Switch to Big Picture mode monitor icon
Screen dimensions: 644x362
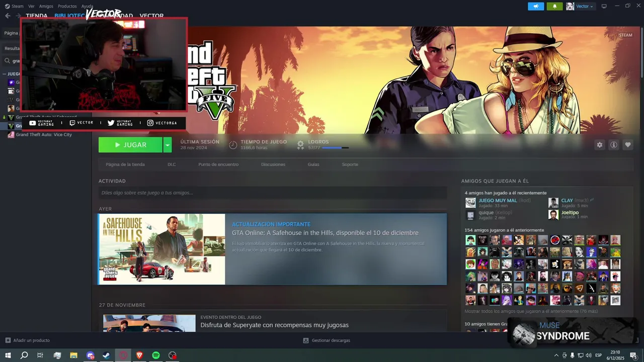coord(604,6)
